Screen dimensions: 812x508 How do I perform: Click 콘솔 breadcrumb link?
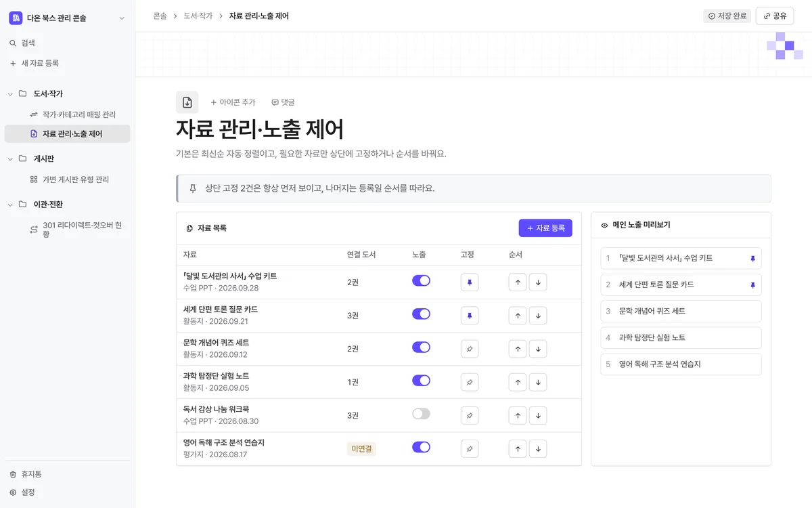pos(160,16)
